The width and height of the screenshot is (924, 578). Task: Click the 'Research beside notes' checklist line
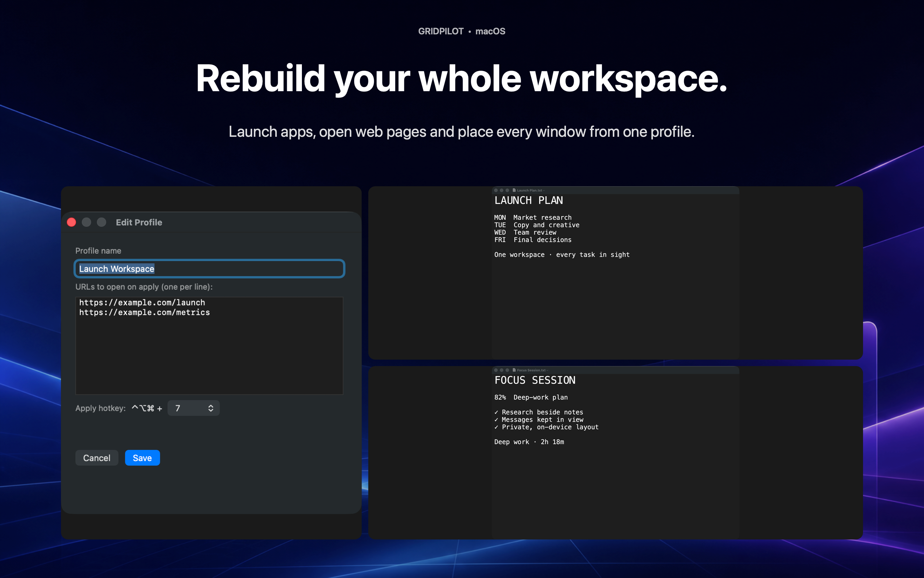point(538,412)
